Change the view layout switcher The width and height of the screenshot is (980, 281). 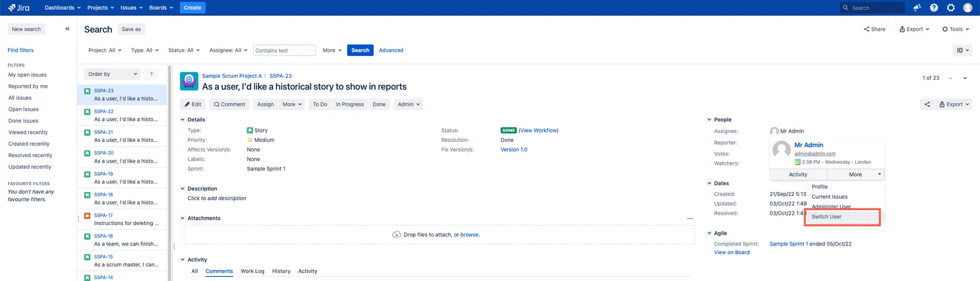point(963,50)
